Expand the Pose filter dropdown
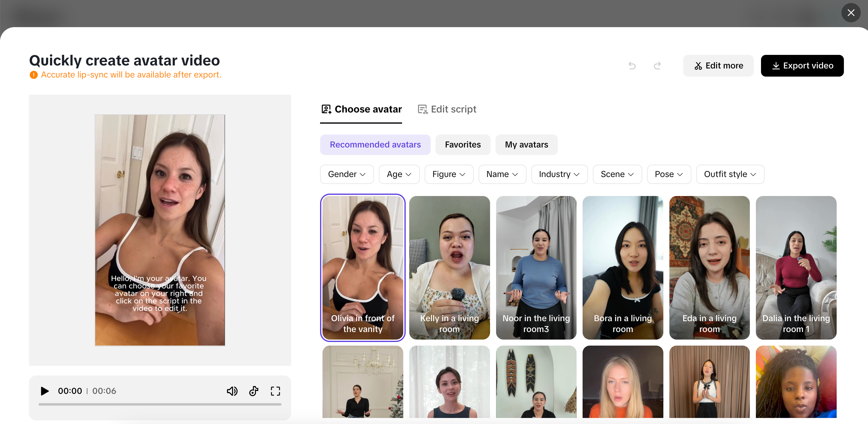Image resolution: width=868 pixels, height=424 pixels. pyautogui.click(x=669, y=174)
